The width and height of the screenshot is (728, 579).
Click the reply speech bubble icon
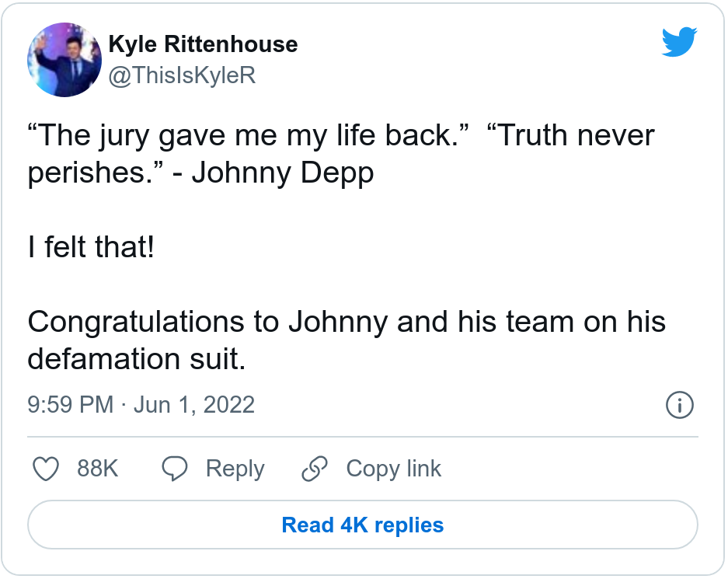coord(175,469)
